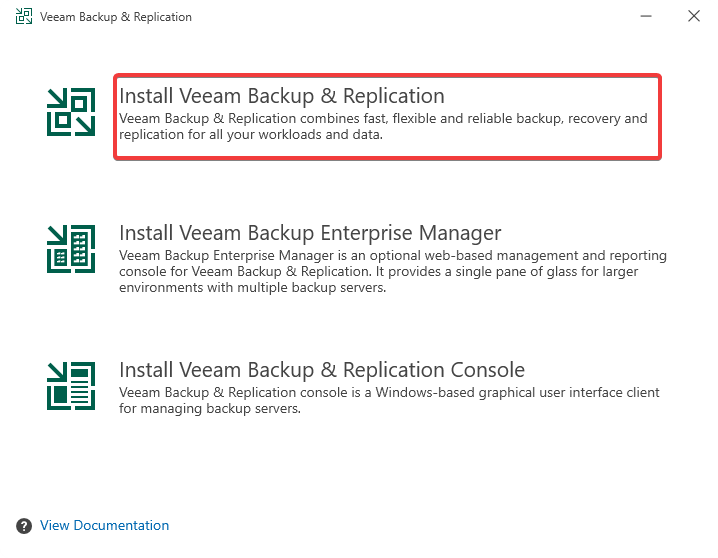Close the Veeam Backup & Replication window
This screenshot has width=718, height=558.
pos(694,17)
